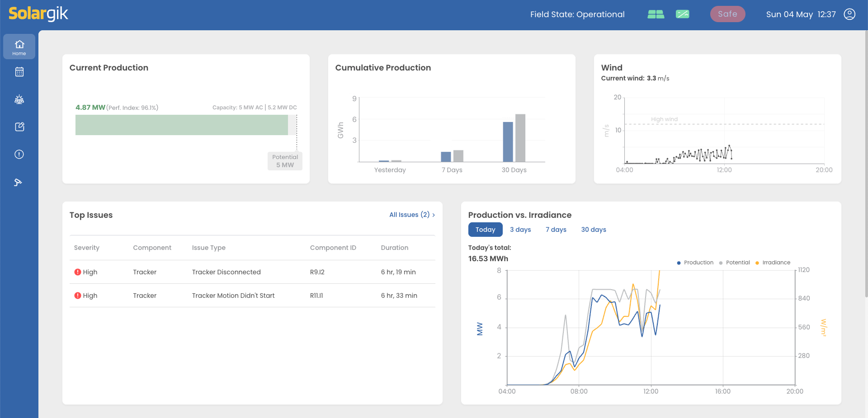Select the Today tab

pos(485,230)
